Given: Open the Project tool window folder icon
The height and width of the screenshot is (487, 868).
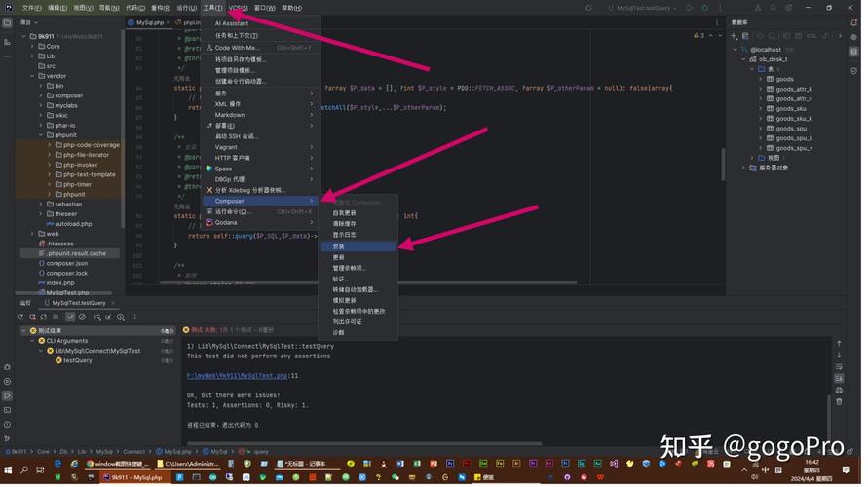Looking at the screenshot, I should coord(7,23).
